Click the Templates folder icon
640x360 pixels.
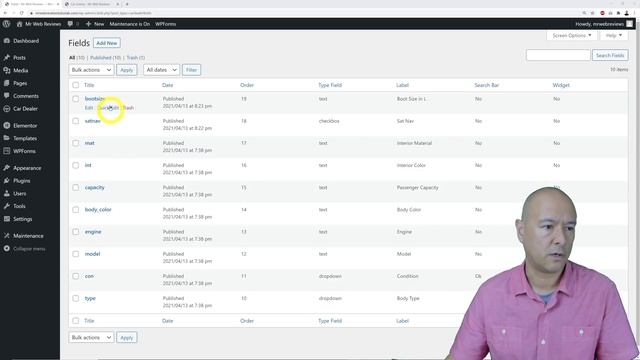[7, 138]
